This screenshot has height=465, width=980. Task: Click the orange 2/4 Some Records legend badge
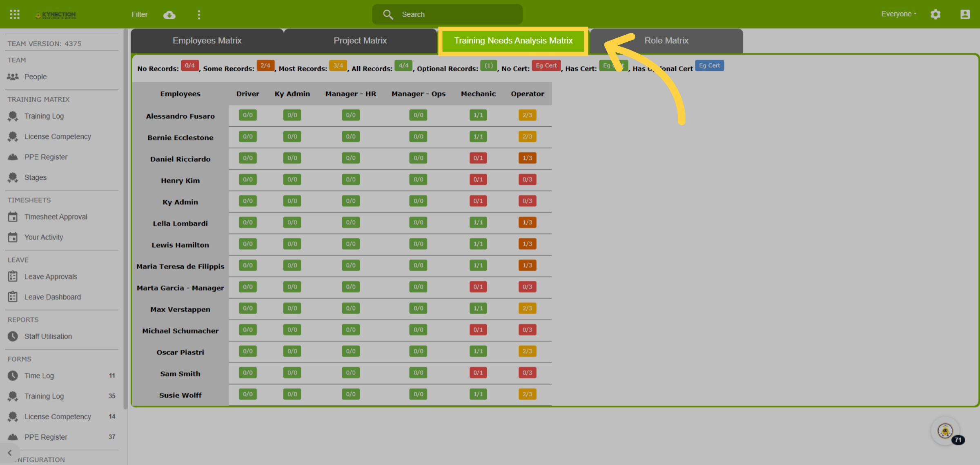pyautogui.click(x=265, y=65)
